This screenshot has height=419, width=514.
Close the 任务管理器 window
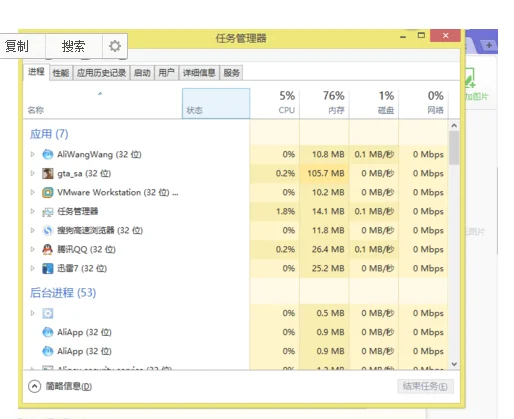coord(445,35)
